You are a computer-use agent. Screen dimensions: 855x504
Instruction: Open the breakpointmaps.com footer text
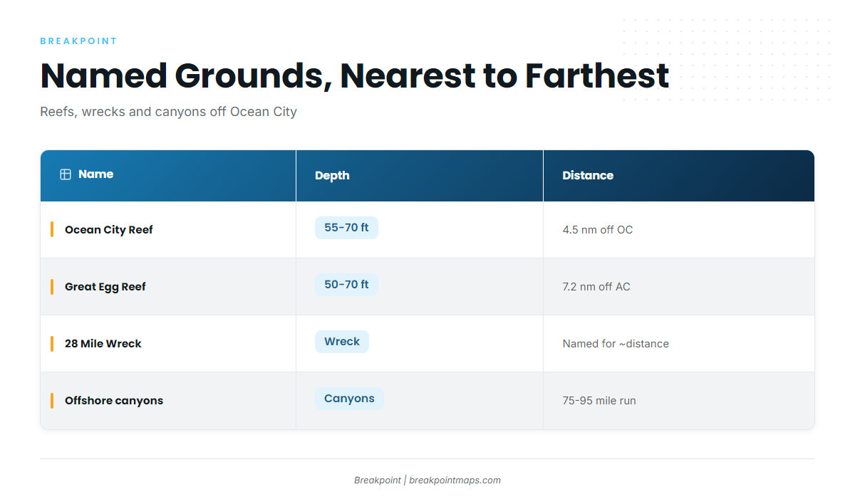pos(455,481)
